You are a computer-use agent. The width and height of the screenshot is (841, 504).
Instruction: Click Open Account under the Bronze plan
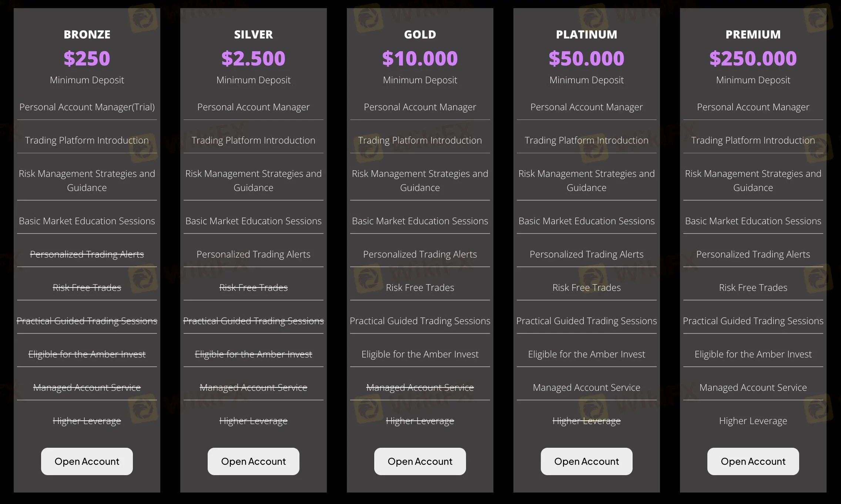[86, 461]
